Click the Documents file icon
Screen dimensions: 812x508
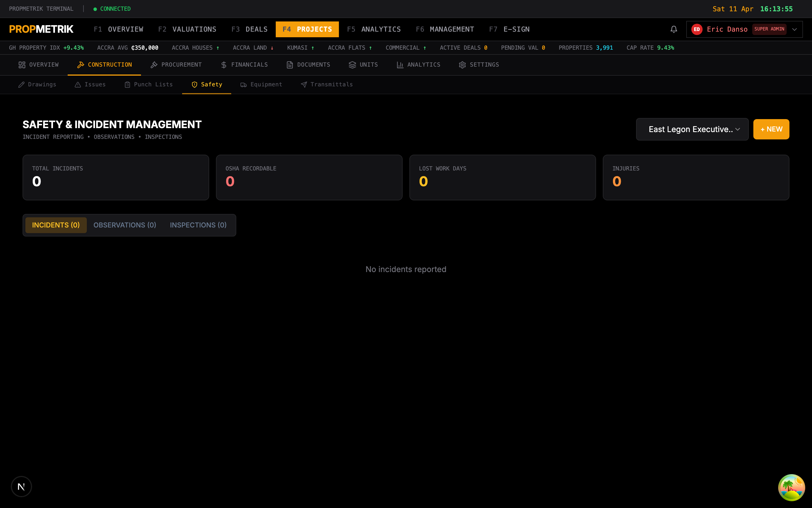(290, 65)
